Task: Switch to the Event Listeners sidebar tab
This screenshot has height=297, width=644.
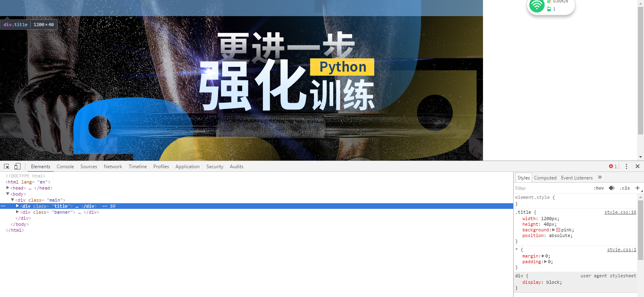Action: pyautogui.click(x=577, y=177)
